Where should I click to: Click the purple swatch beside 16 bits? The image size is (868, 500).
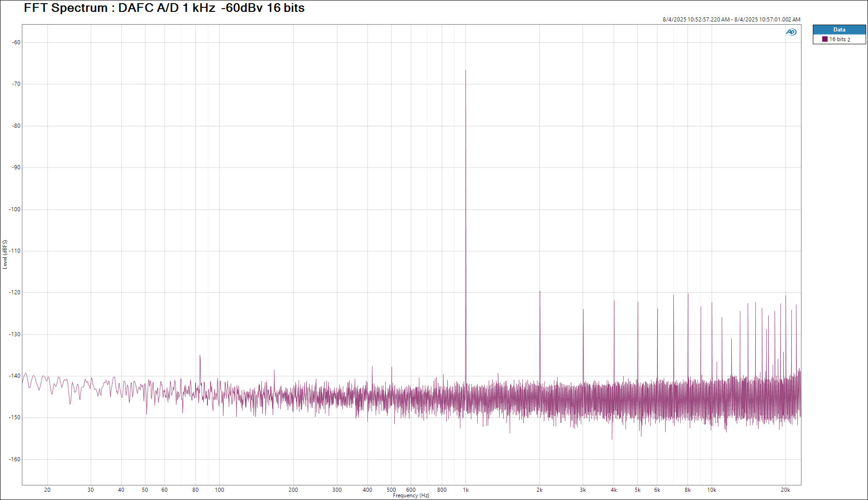(x=825, y=39)
